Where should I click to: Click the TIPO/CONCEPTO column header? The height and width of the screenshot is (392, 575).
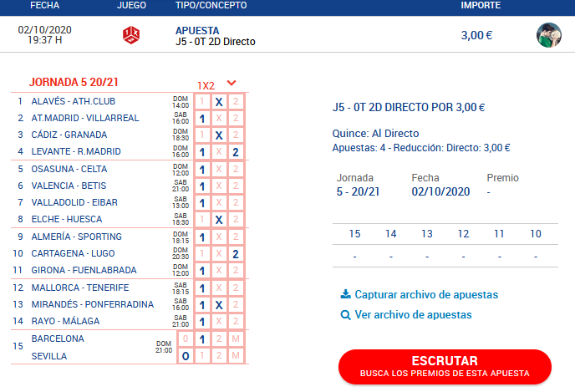click(211, 6)
